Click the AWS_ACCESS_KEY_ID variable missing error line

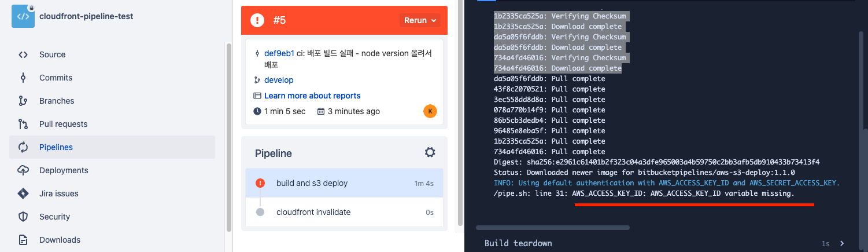(x=644, y=193)
